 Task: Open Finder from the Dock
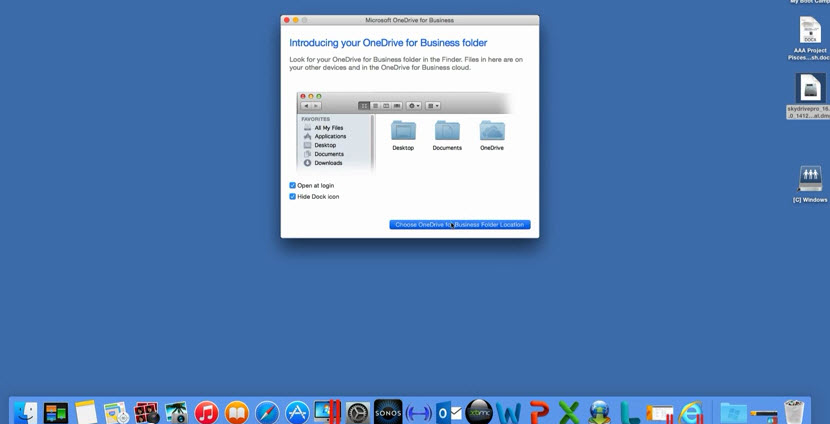26,412
